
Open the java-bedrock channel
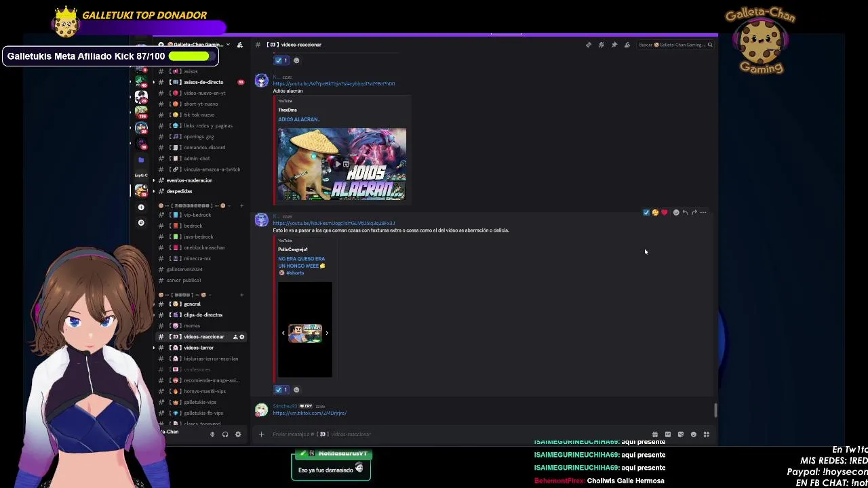(200, 237)
